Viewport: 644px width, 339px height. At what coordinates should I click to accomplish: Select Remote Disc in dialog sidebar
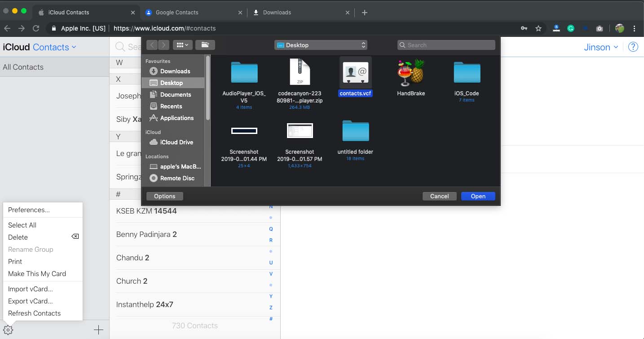tap(173, 178)
